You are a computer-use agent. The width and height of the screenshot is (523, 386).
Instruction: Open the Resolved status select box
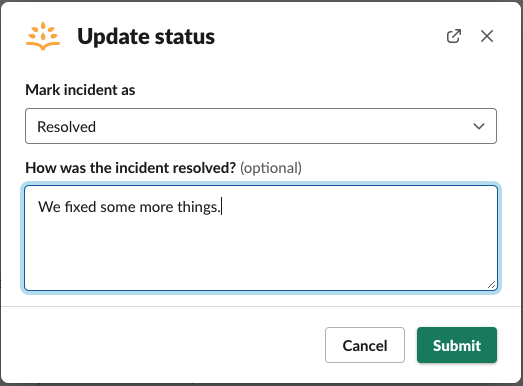pyautogui.click(x=261, y=126)
